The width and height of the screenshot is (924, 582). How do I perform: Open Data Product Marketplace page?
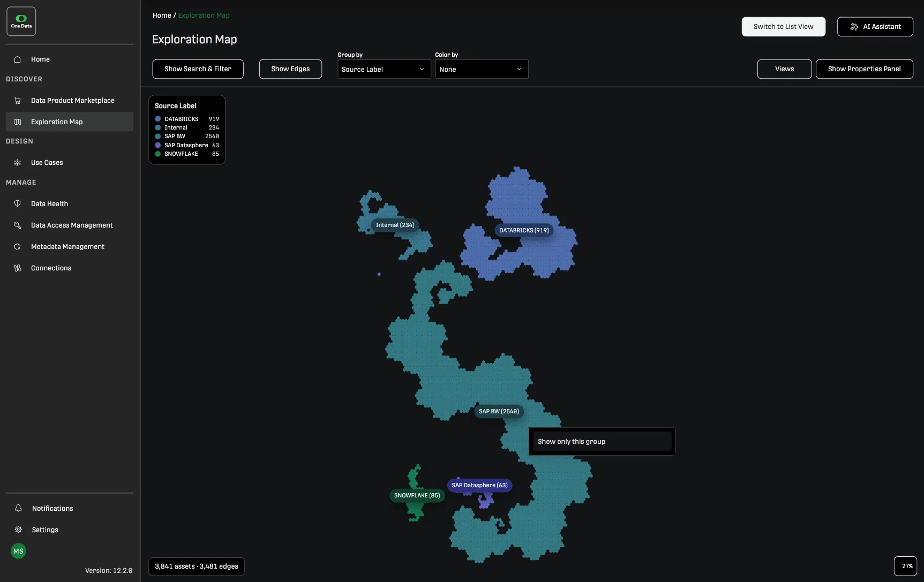point(70,101)
